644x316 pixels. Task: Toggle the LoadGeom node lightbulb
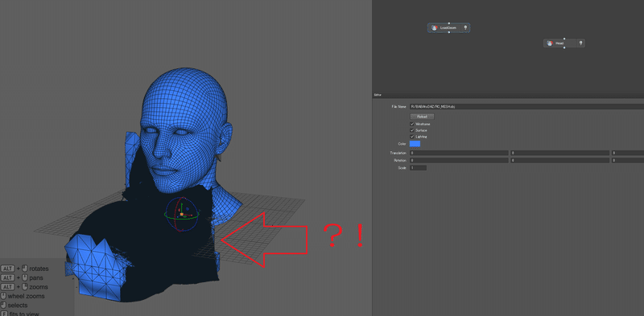pos(465,28)
